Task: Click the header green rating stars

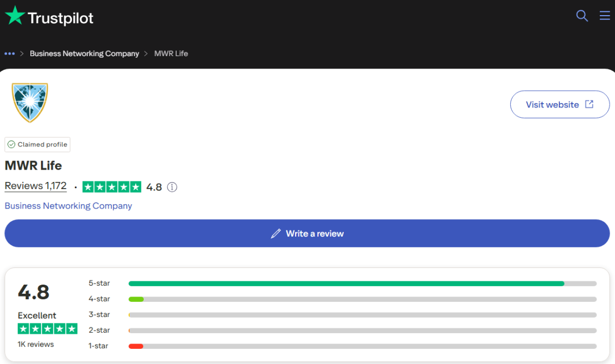Action: pos(112,187)
